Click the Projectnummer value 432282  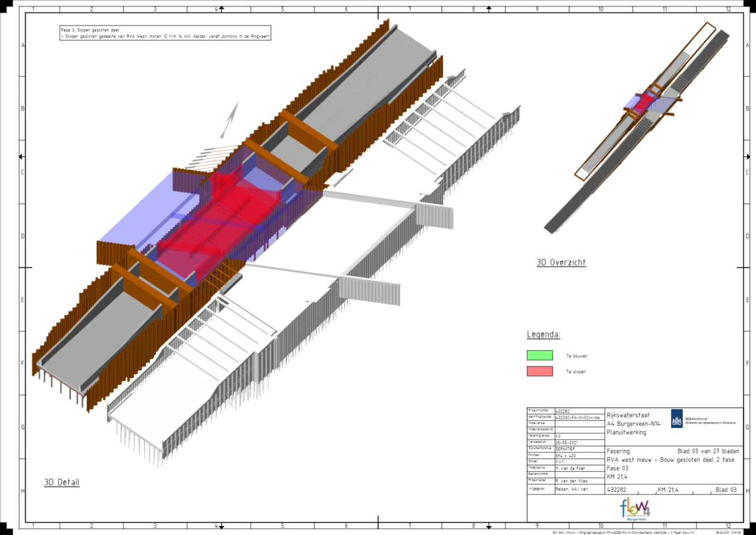[x=566, y=410]
